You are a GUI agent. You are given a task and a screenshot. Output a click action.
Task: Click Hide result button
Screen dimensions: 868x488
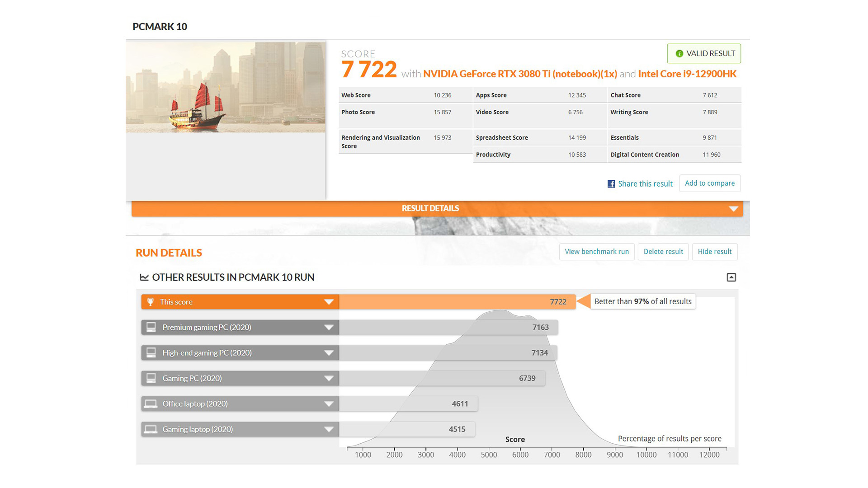[x=715, y=252]
